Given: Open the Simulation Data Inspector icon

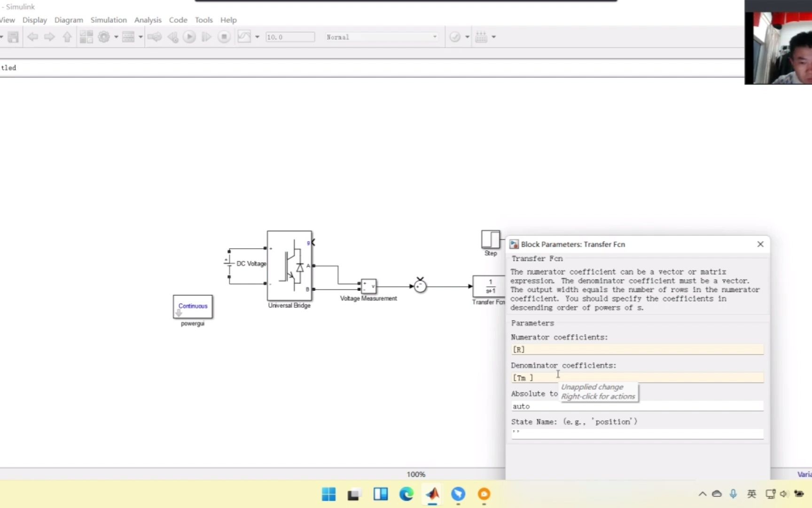Looking at the screenshot, I should (x=244, y=37).
